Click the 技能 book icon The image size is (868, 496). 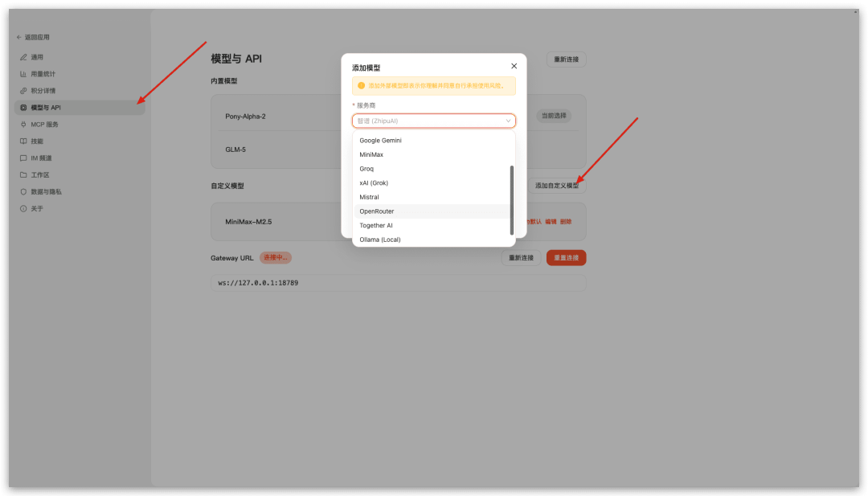point(24,141)
